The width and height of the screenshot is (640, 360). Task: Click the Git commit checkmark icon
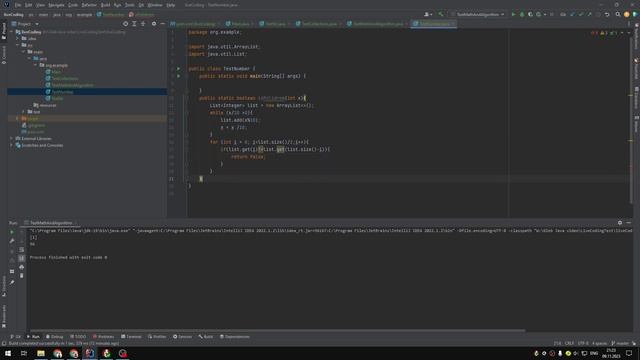pos(581,14)
